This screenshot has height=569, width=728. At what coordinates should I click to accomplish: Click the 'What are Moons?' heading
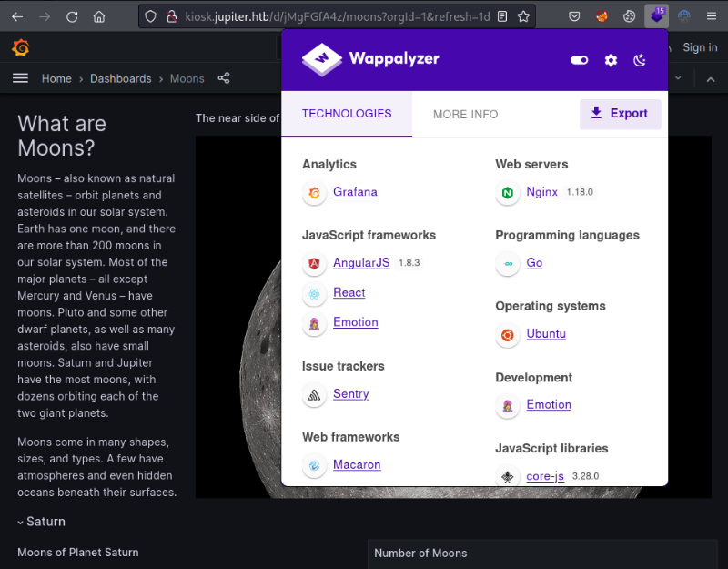pyautogui.click(x=62, y=136)
